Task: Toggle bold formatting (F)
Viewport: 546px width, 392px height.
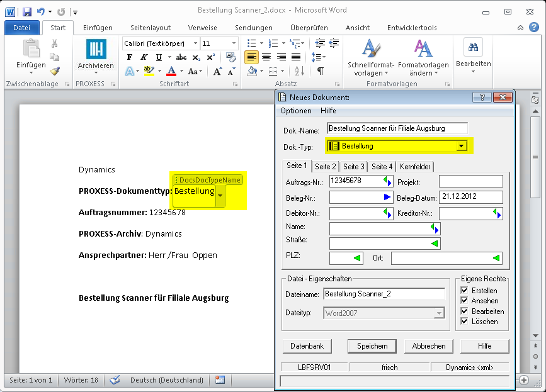Action: [130, 57]
